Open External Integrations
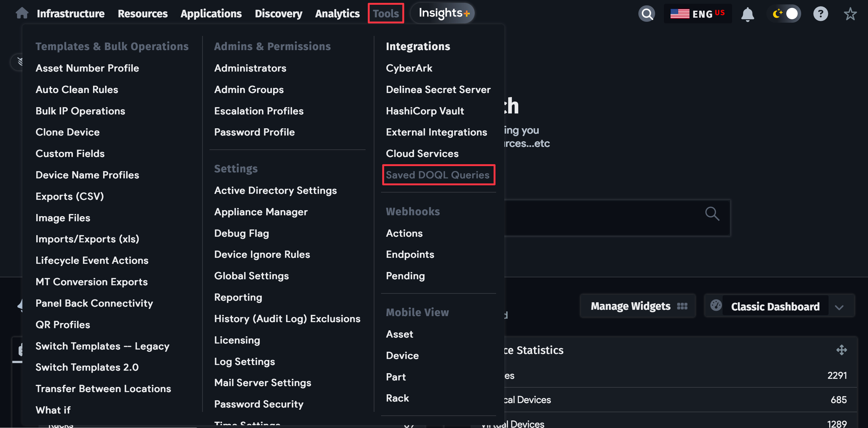The image size is (868, 428). click(x=436, y=132)
